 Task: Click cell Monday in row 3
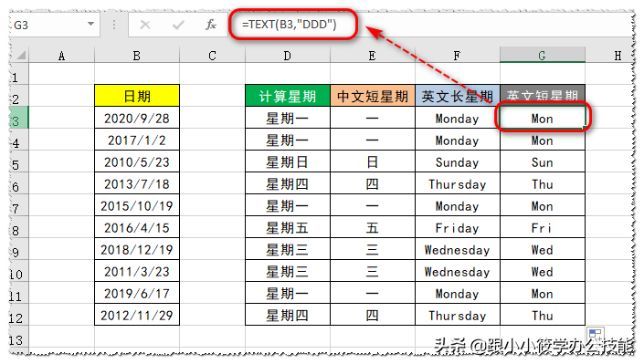pyautogui.click(x=457, y=119)
